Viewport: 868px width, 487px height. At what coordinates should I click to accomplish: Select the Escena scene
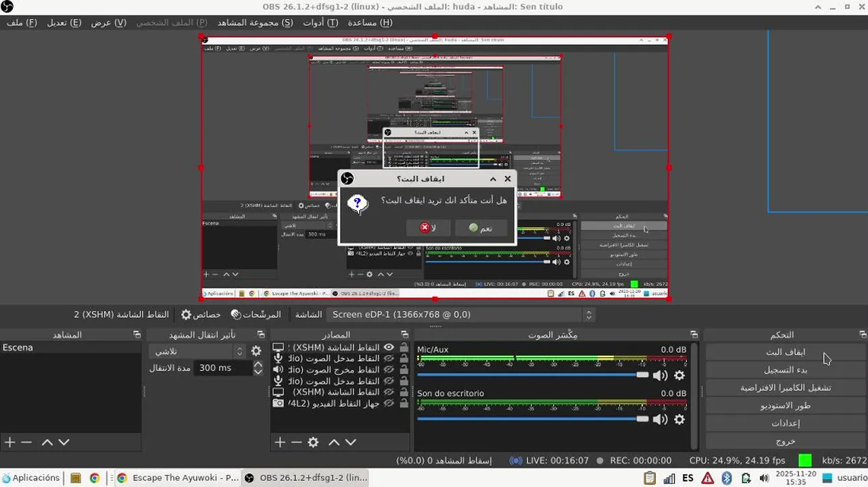[x=71, y=348]
